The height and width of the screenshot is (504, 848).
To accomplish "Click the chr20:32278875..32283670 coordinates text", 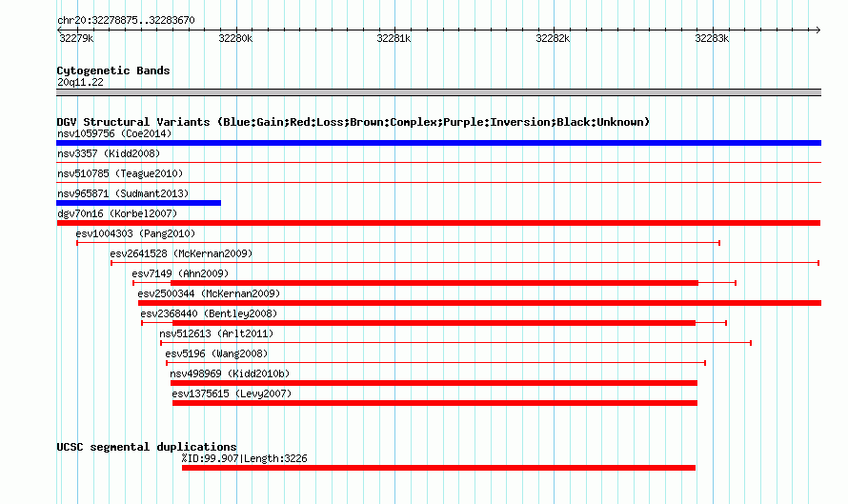I will click(126, 20).
